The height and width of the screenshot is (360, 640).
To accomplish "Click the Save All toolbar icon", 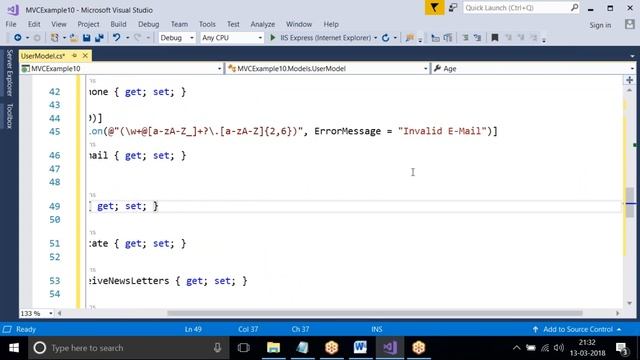I will tap(99, 38).
